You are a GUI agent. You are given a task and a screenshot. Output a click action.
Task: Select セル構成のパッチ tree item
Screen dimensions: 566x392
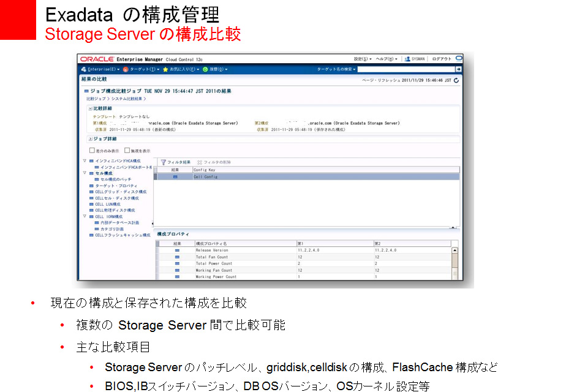(116, 179)
